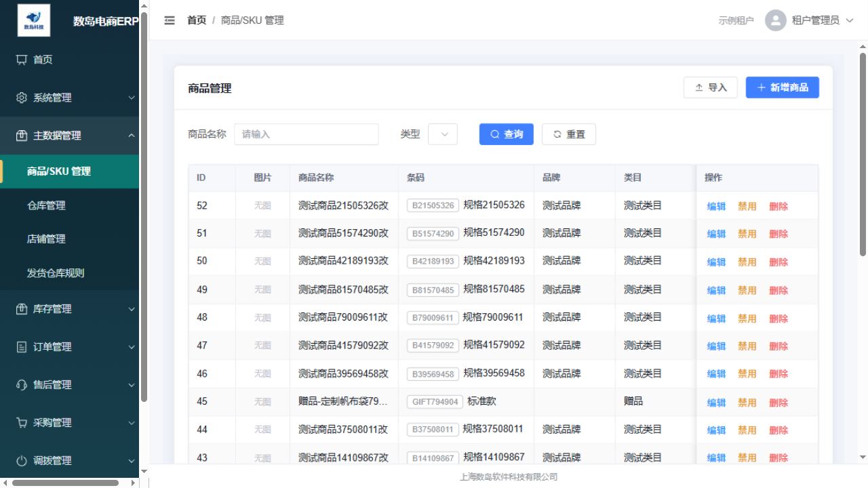Click 删除 for product ID 50
Screen dimensions: 868x488
(x=778, y=262)
